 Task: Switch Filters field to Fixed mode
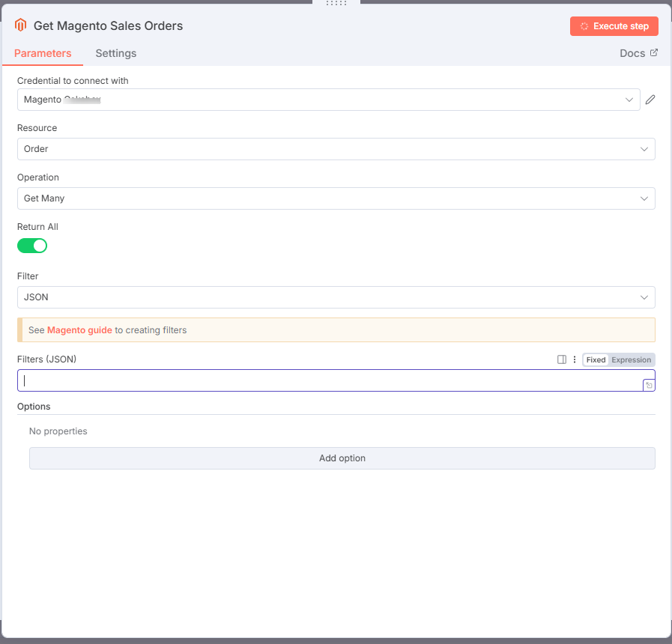tap(596, 360)
